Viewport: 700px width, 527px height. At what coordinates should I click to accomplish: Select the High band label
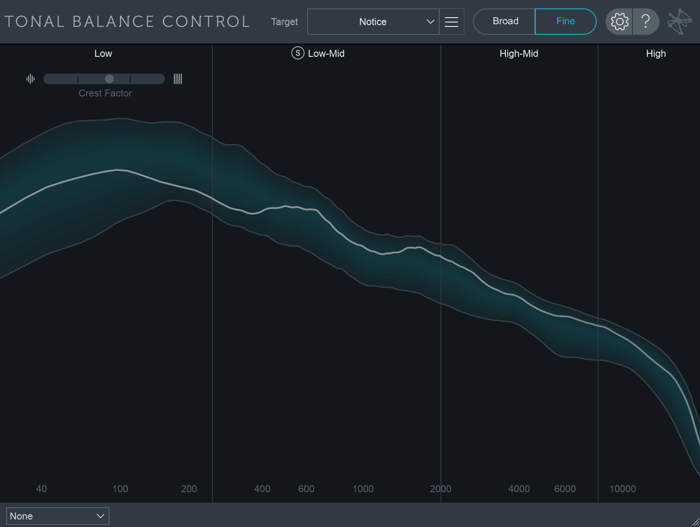pos(656,54)
